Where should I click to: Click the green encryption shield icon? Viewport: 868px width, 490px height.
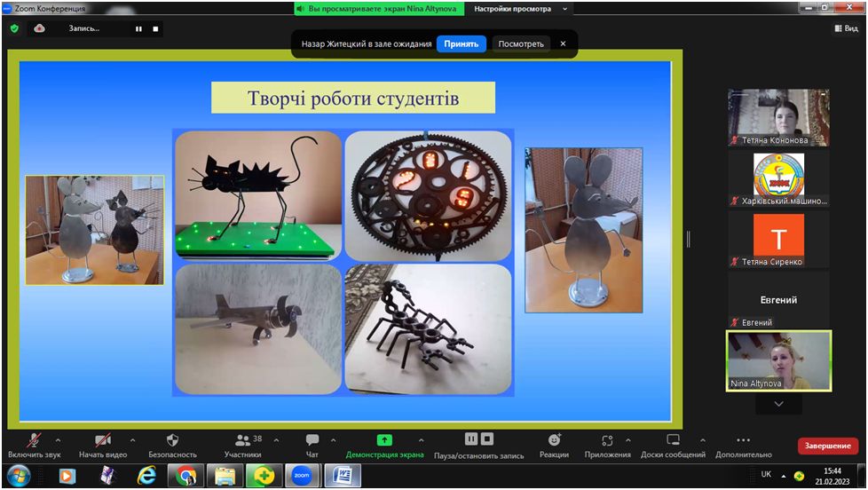[x=14, y=28]
